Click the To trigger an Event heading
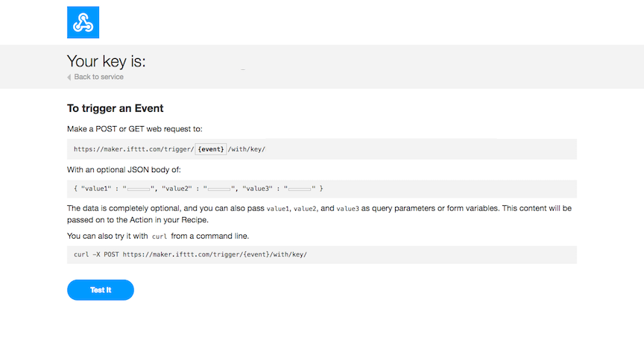The image size is (644, 361). pos(115,108)
